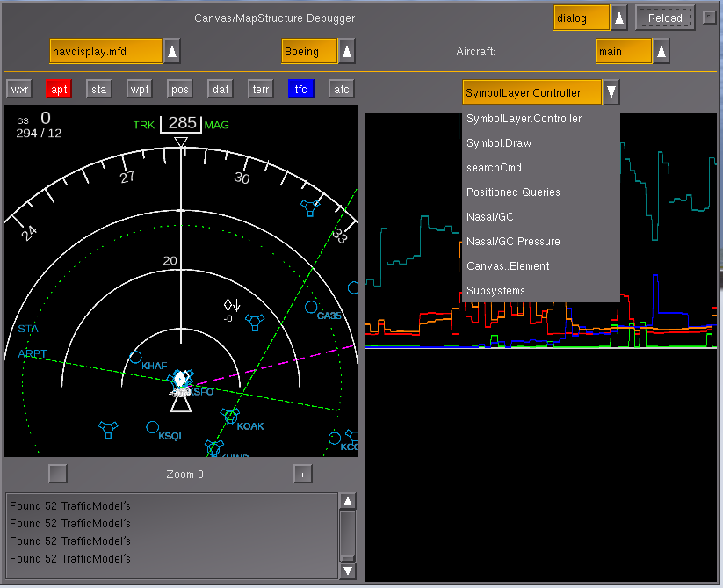Image resolution: width=723 pixels, height=588 pixels.
Task: Click the last Found 52 TrafficModel's line
Action: 70,558
